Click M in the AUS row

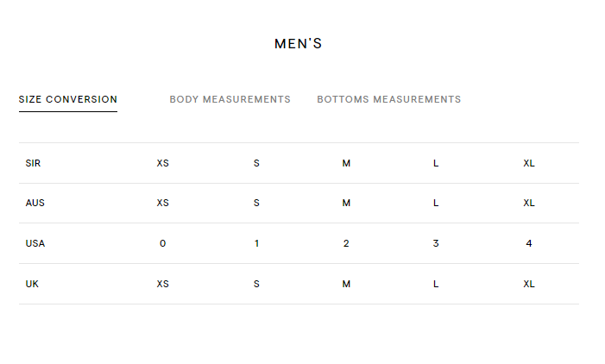click(x=346, y=203)
